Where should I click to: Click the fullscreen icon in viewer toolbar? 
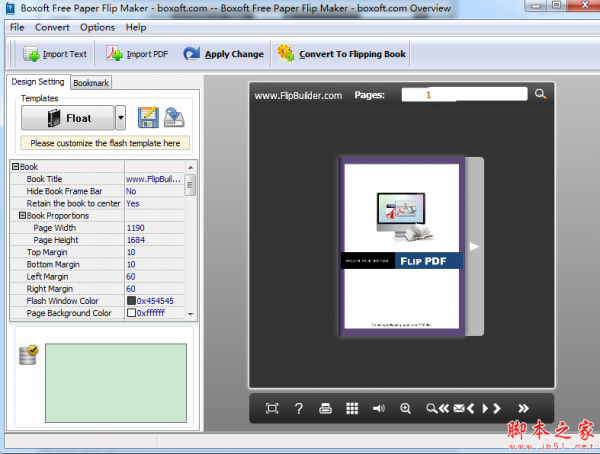click(x=272, y=408)
